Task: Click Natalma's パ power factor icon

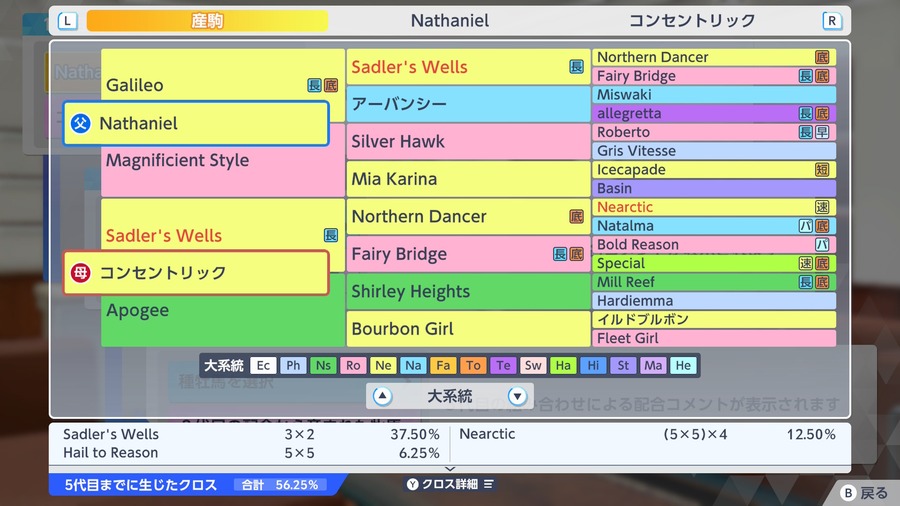Action: 806,226
